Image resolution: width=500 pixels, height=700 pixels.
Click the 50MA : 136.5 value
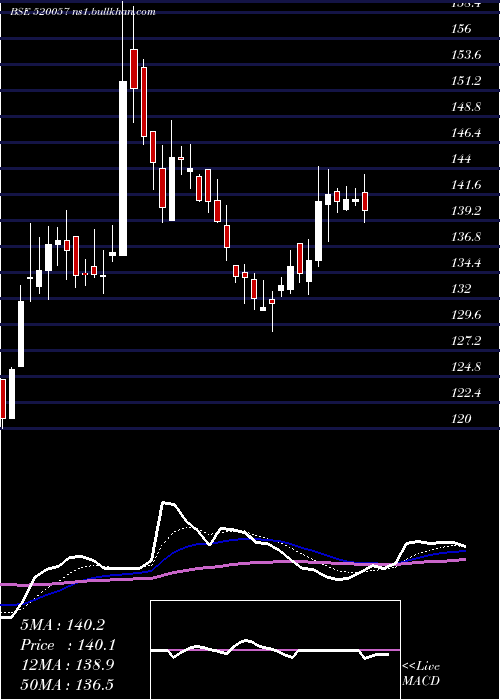coord(67,684)
